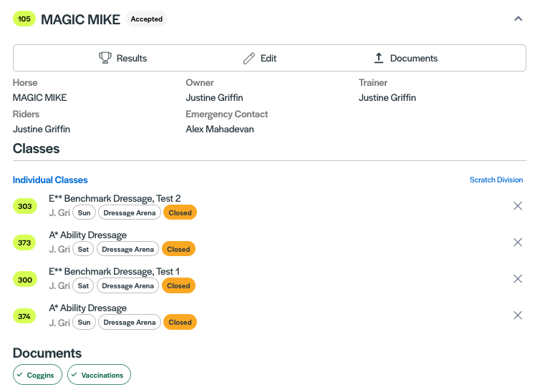Screen dimensions: 545x392
Task: Remove class 300 with its X icon
Action: [x=518, y=279]
